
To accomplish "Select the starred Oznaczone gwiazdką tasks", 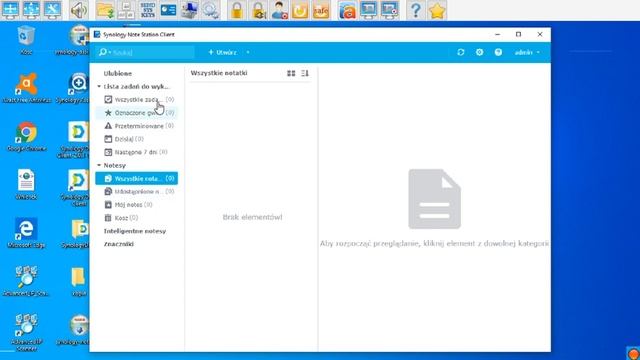I will click(137, 113).
